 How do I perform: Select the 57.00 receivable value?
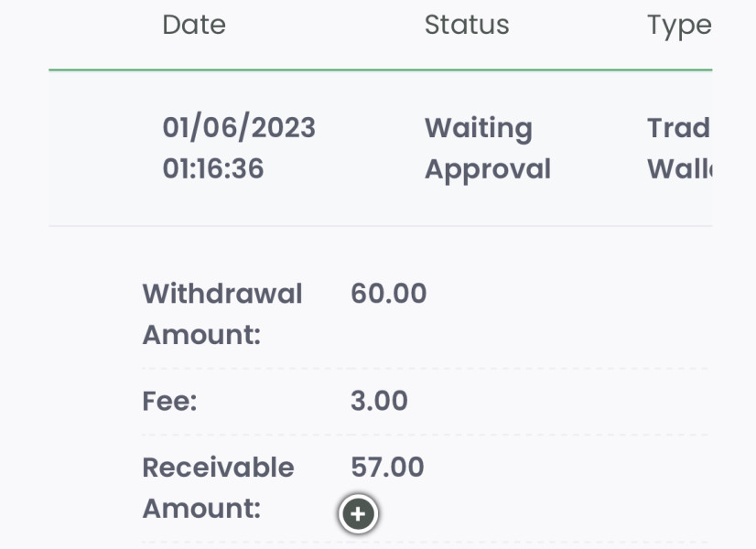click(387, 468)
